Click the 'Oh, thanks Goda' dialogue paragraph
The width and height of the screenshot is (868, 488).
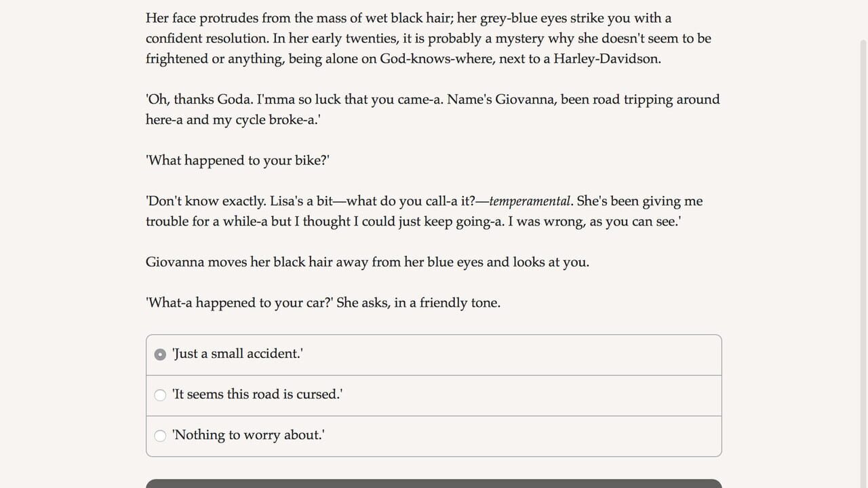tap(433, 110)
